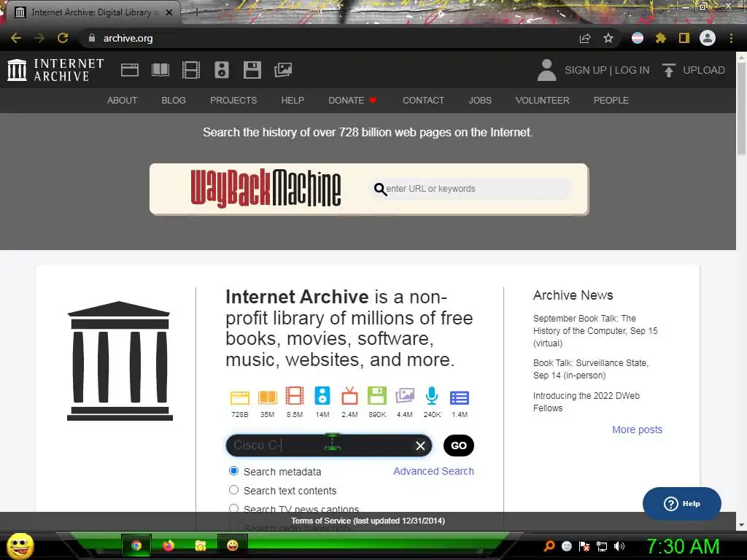
Task: Click the LOG IN link
Action: tap(632, 70)
